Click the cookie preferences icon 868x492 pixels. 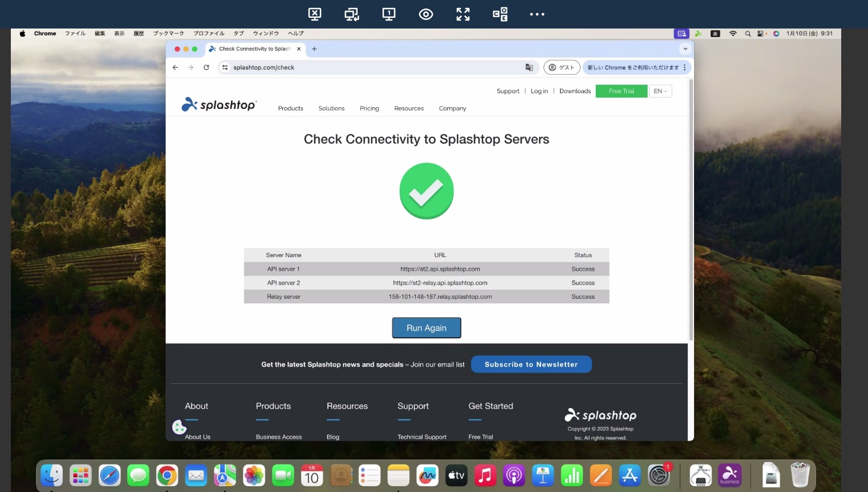(179, 427)
